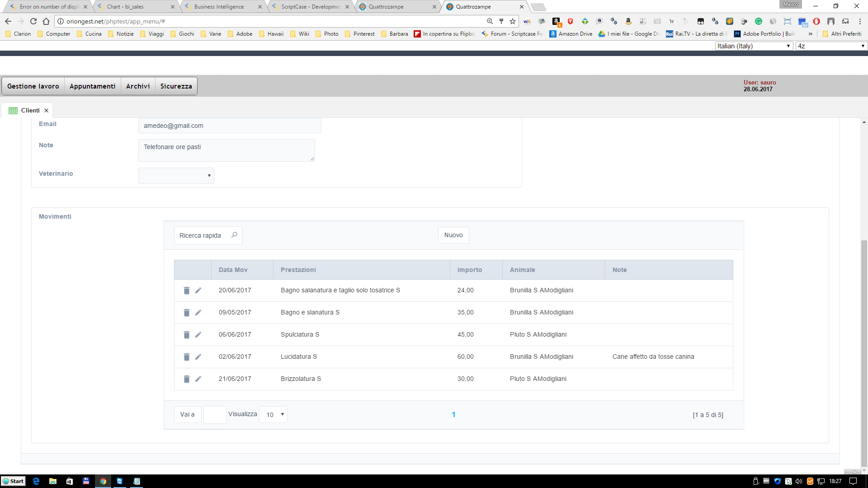The height and width of the screenshot is (488, 868).
Task: Delete the Brizzolatura S row
Action: [x=186, y=379]
